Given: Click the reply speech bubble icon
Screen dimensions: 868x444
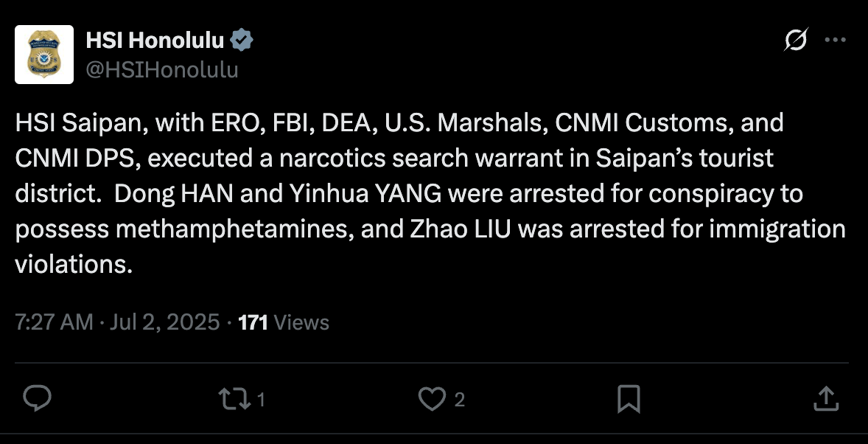Looking at the screenshot, I should pyautogui.click(x=37, y=398).
